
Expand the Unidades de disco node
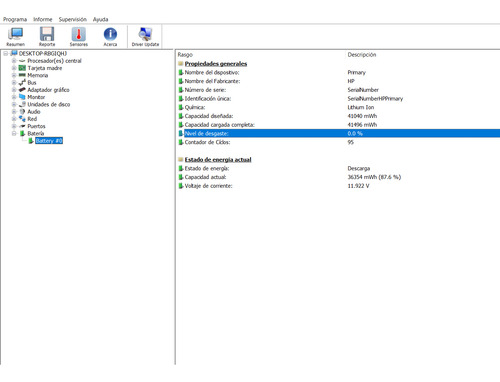coord(14,104)
